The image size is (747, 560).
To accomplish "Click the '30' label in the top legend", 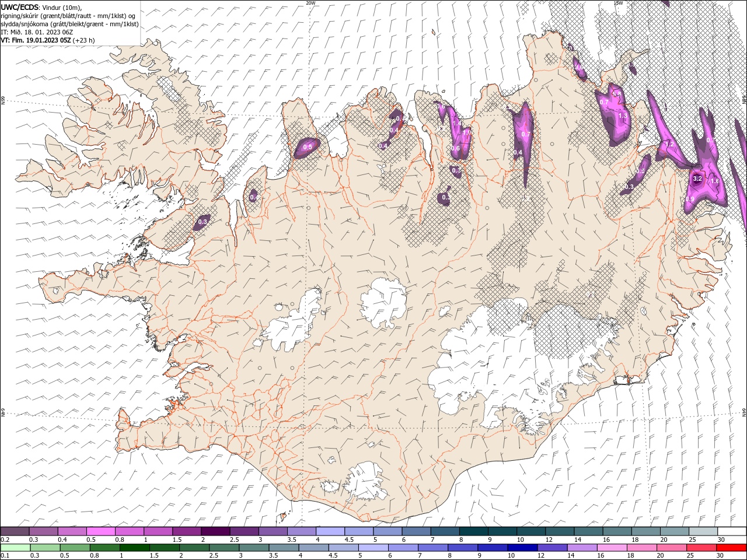I will coord(721,540).
